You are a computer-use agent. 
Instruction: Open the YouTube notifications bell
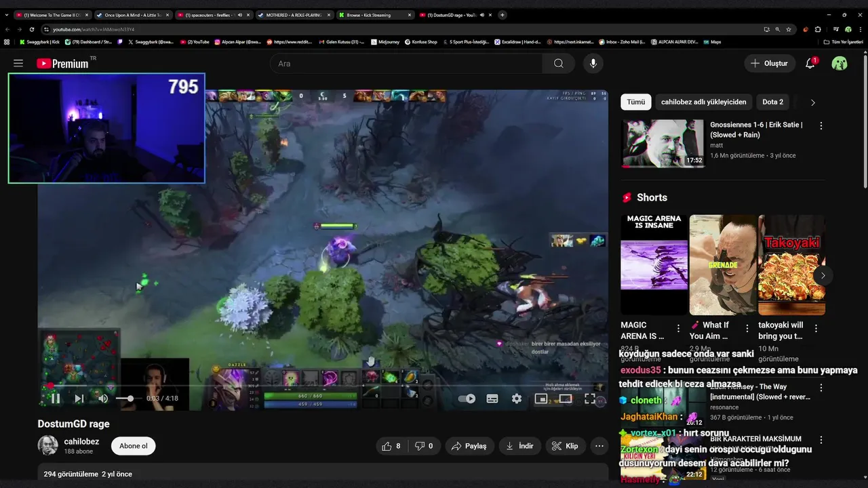tap(810, 63)
